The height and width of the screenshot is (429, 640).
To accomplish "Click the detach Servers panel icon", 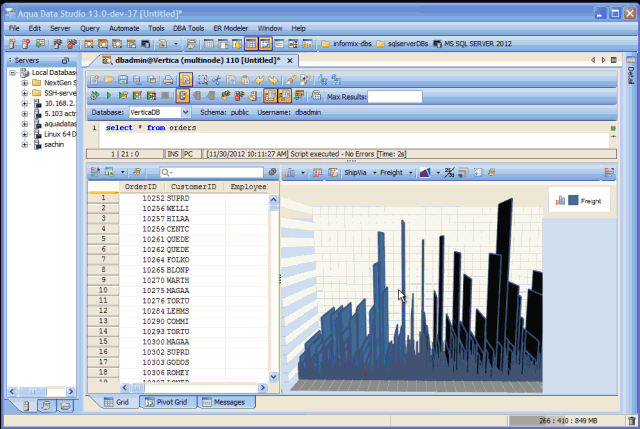I will click(65, 60).
